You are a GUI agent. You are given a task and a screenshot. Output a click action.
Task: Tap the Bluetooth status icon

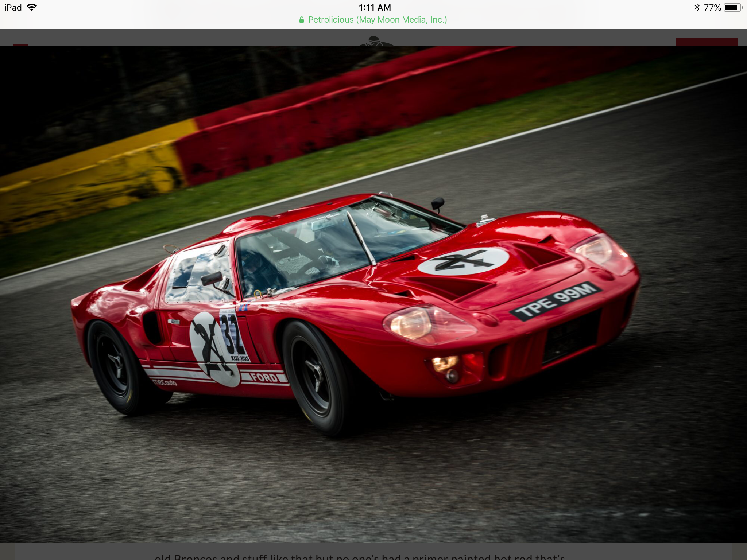click(x=697, y=7)
